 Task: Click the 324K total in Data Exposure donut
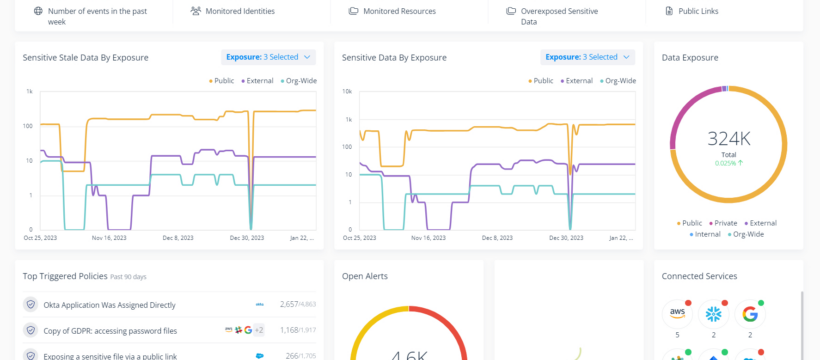(728, 139)
